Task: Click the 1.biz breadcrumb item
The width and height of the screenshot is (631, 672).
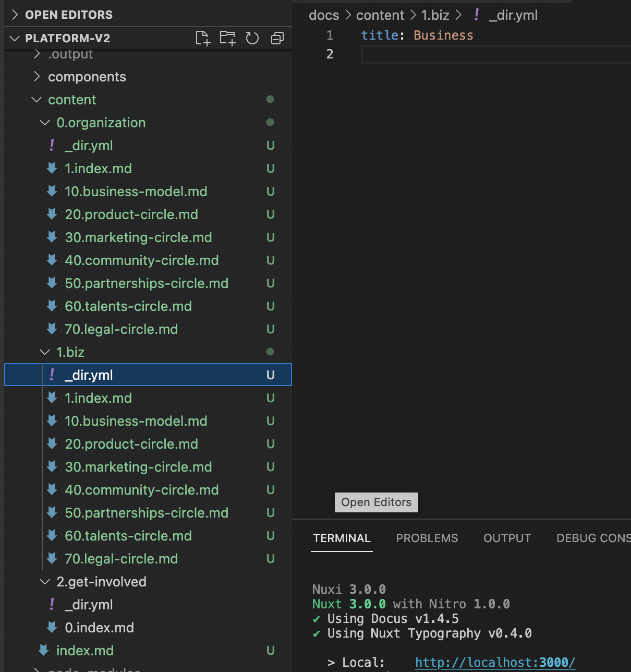Action: (x=435, y=15)
